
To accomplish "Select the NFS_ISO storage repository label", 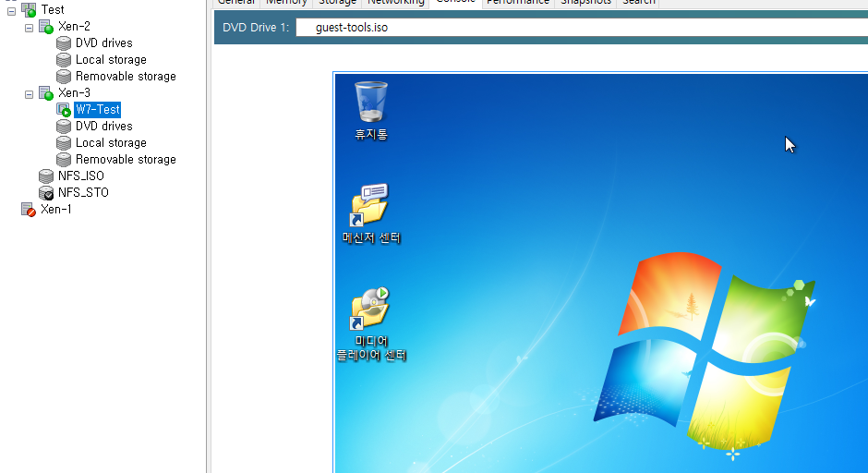I will click(81, 176).
